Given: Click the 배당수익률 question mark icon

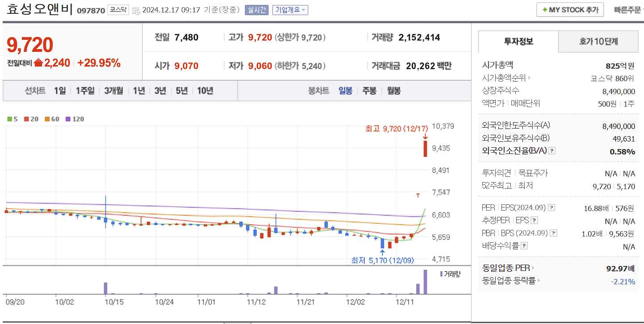Looking at the screenshot, I should [x=524, y=245].
